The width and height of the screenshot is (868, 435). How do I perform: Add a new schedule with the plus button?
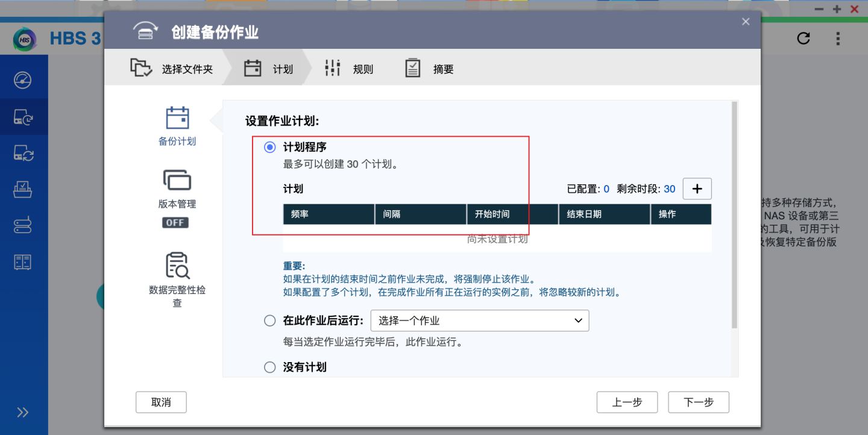click(x=697, y=189)
